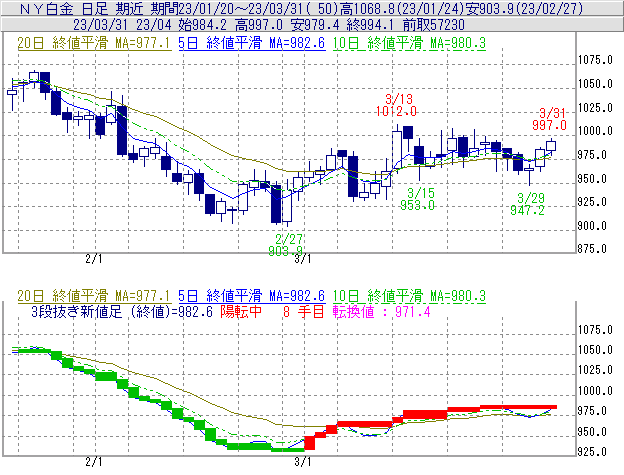Click the 925.0 axis label in lower chart

(592, 452)
